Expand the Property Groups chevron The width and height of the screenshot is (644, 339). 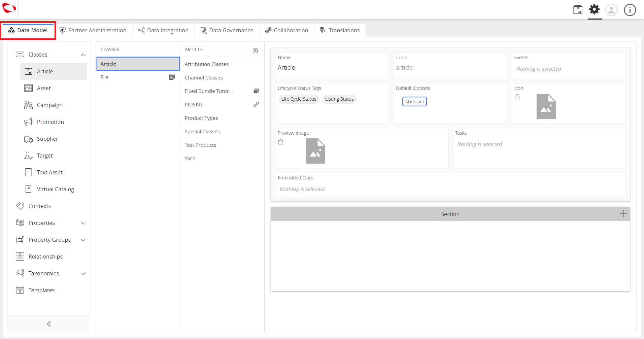(x=83, y=240)
